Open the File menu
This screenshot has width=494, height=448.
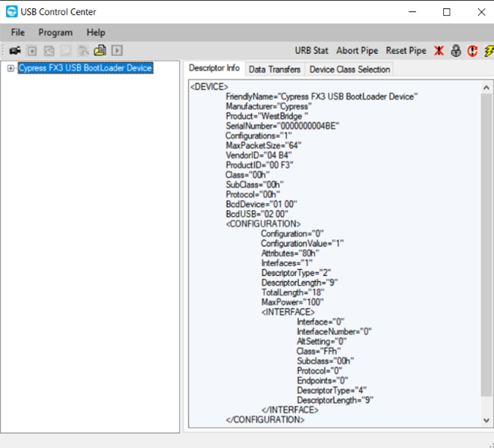point(18,33)
